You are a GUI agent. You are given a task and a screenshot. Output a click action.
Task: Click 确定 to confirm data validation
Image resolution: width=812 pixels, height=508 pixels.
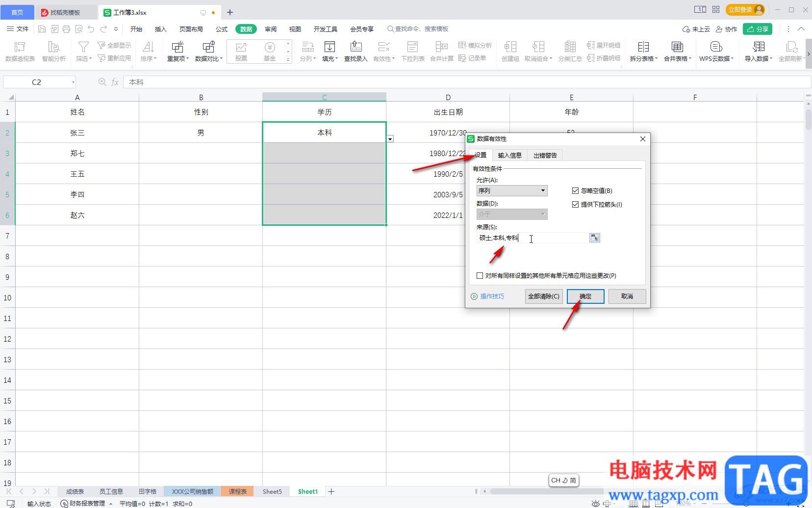click(585, 296)
